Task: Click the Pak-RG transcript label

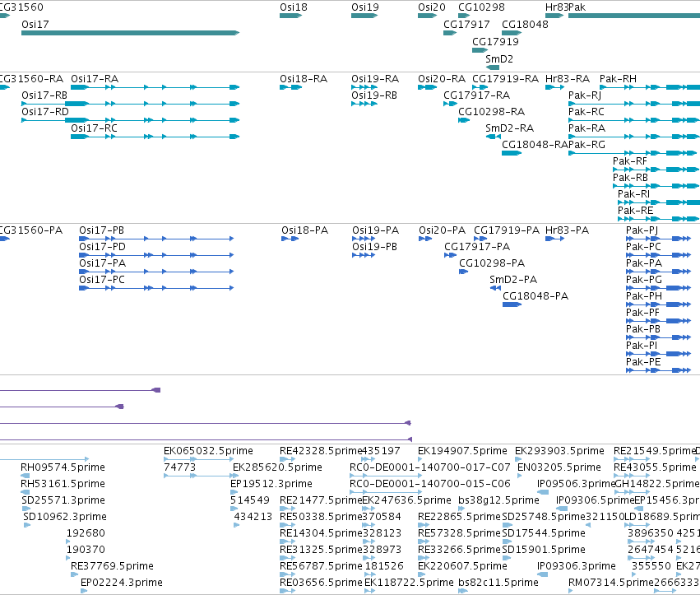Action: point(586,145)
